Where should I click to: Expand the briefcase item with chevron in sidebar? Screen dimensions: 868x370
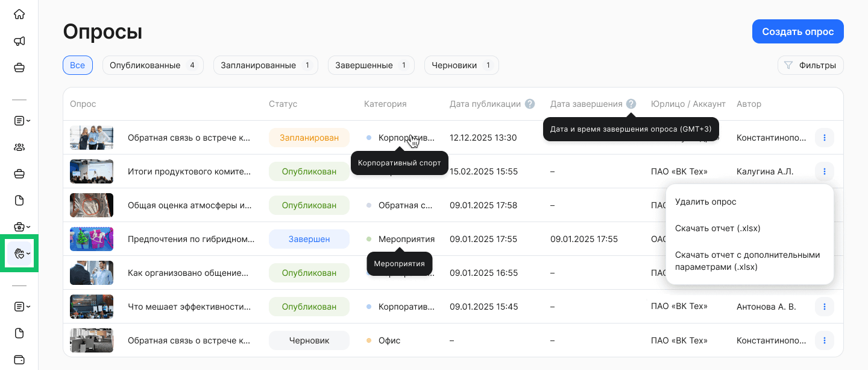click(x=20, y=226)
